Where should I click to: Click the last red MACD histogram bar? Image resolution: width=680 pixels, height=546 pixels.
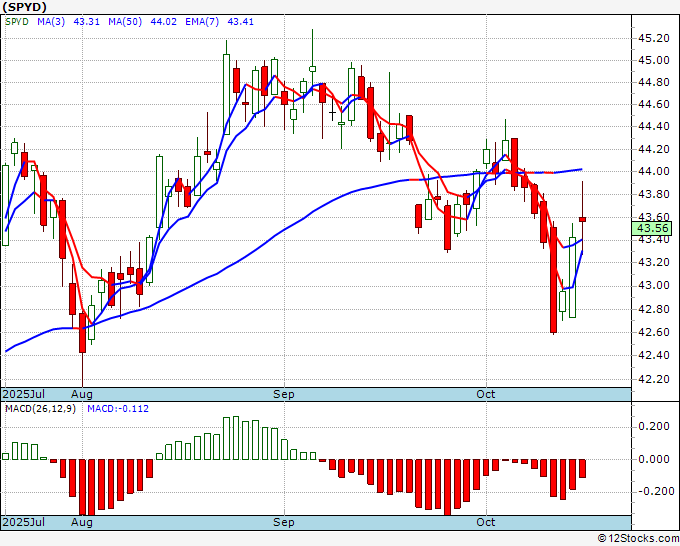tap(582, 468)
